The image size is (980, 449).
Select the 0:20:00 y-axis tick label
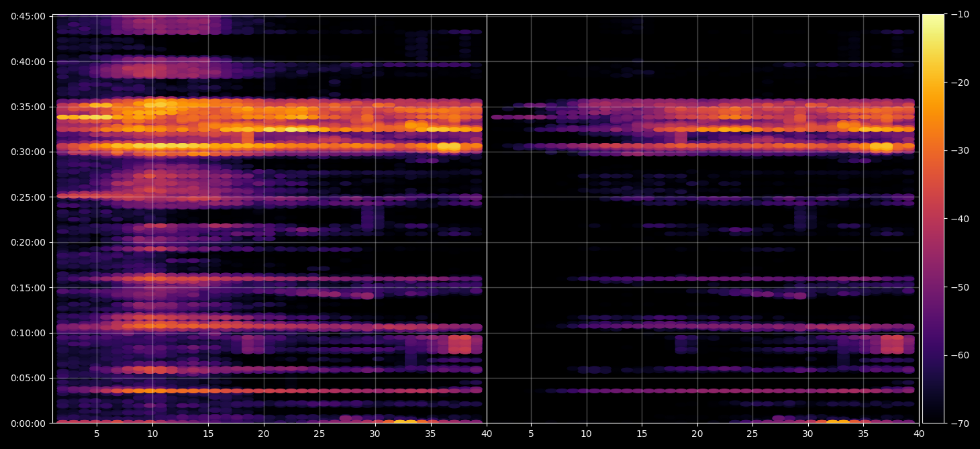(28, 242)
